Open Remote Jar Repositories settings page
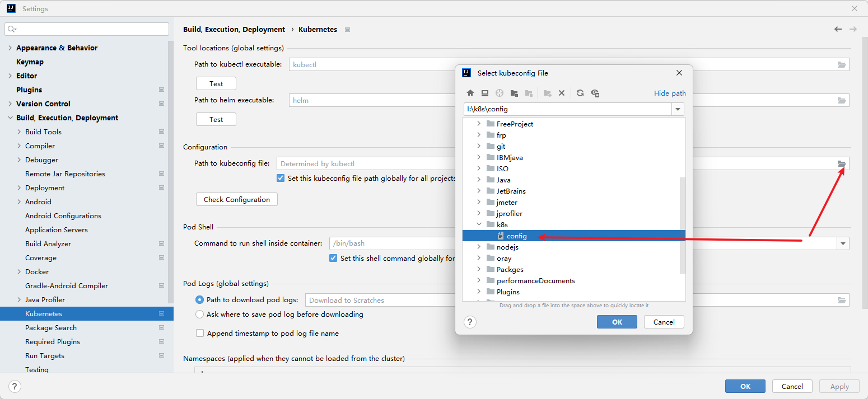 [x=65, y=173]
